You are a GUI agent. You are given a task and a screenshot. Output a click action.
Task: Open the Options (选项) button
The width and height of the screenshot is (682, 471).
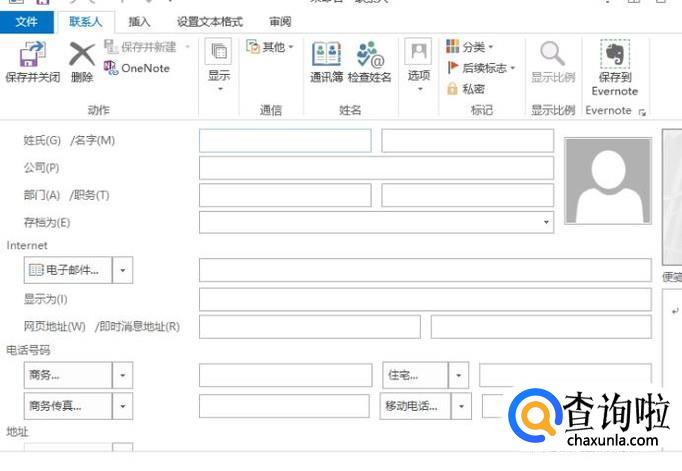(x=419, y=65)
